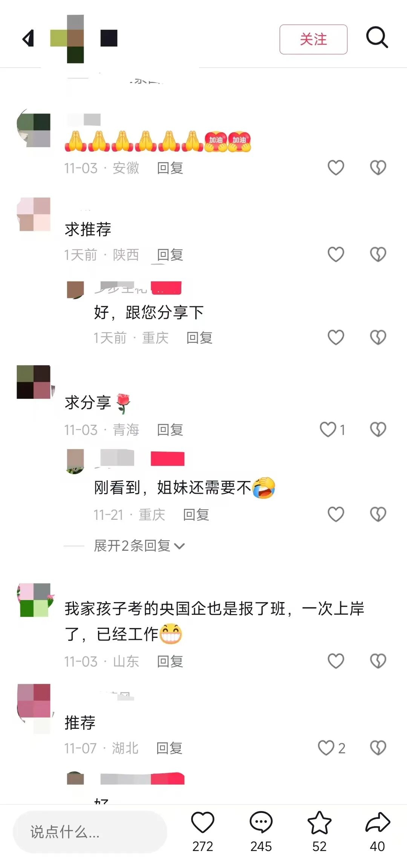407x868 pixels.
Task: Follow the author with the 关注 button
Action: (x=313, y=39)
